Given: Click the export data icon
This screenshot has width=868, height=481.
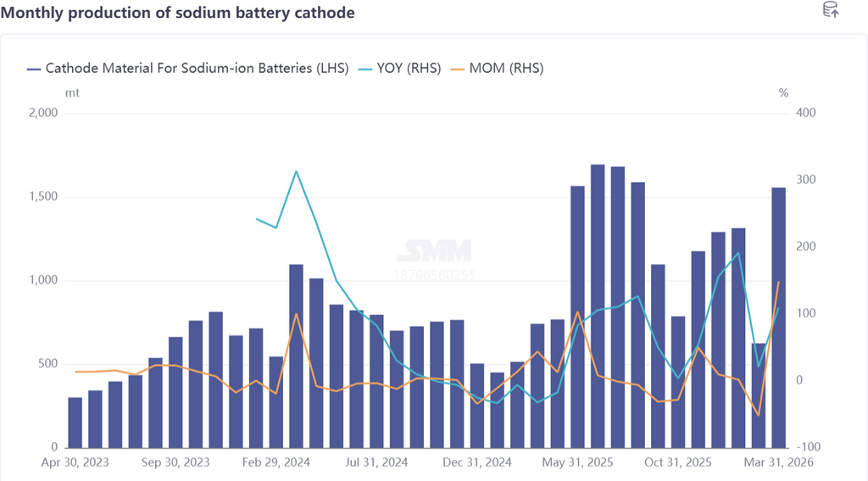Looking at the screenshot, I should click(x=831, y=10).
